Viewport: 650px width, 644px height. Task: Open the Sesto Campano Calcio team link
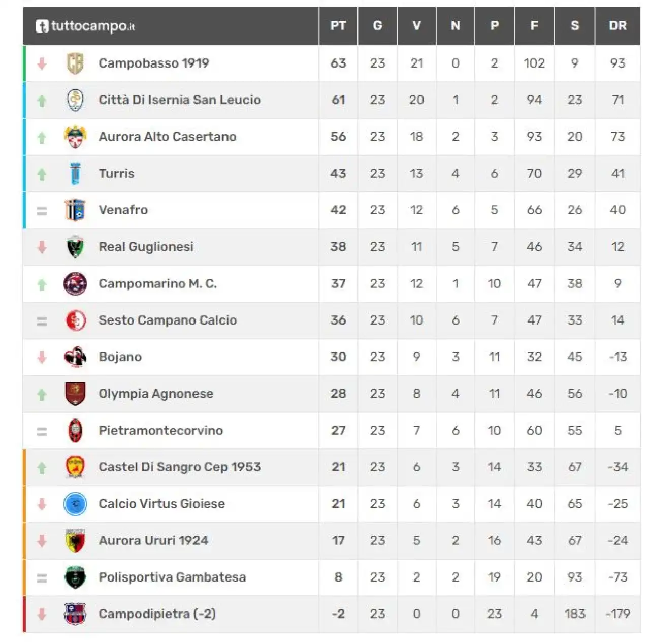point(168,320)
